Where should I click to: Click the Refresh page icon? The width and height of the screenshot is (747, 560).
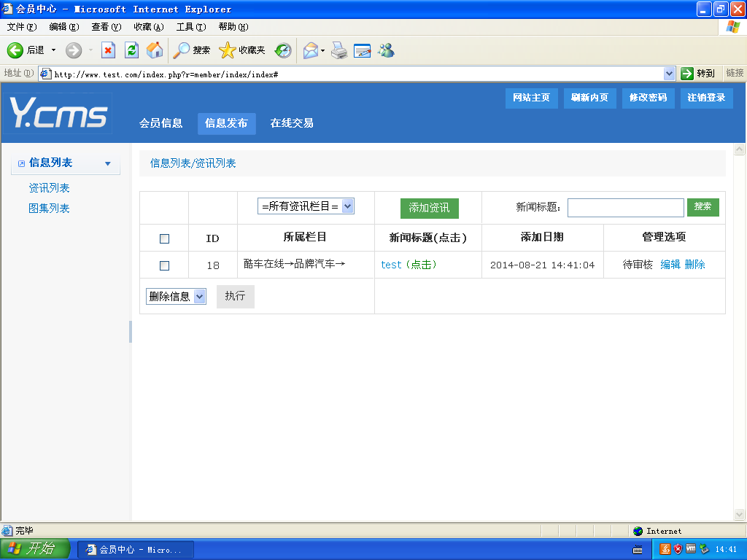pos(131,50)
